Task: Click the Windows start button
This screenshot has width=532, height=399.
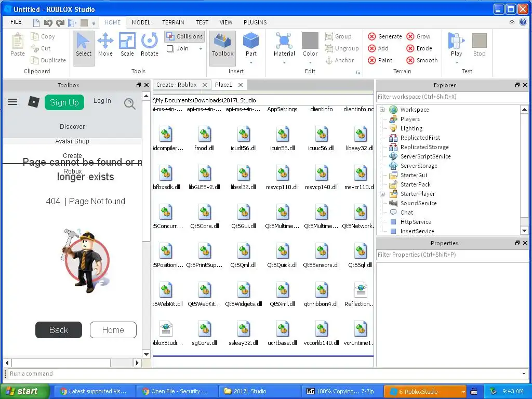Action: click(25, 391)
